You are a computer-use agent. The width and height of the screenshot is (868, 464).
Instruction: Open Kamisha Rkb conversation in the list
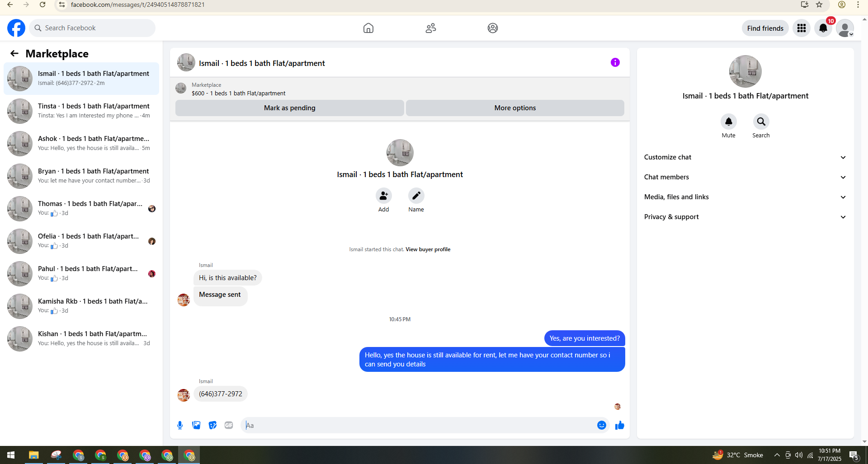point(81,306)
